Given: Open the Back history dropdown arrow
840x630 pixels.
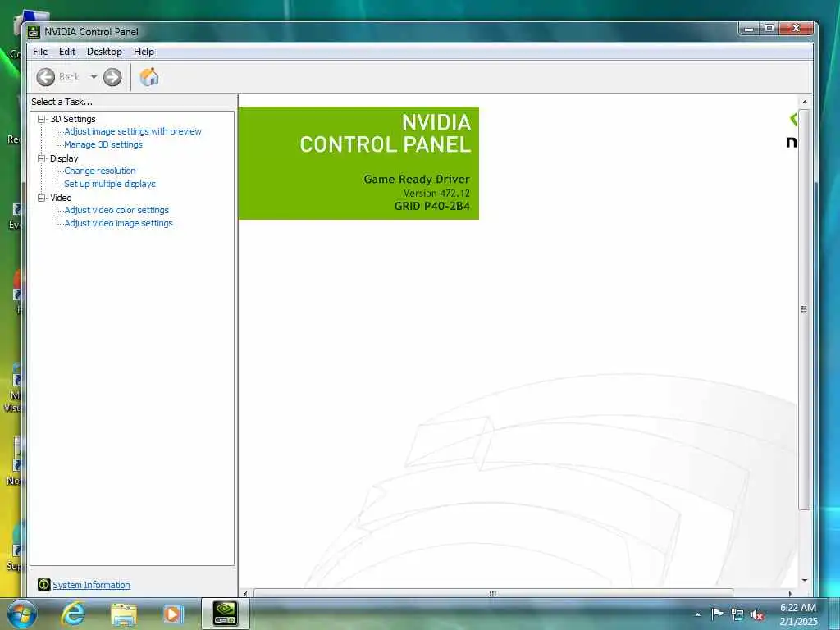Looking at the screenshot, I should pos(94,77).
